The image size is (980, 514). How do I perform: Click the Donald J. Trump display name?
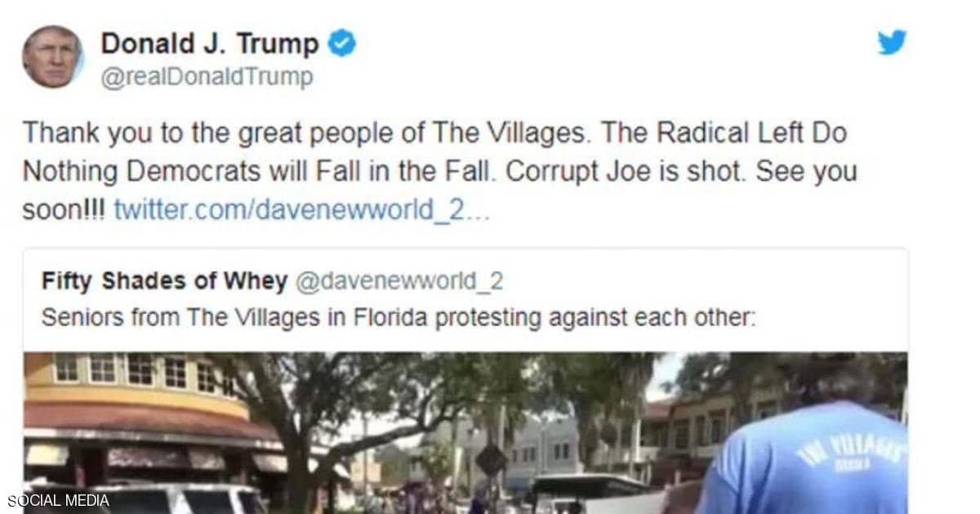[210, 43]
